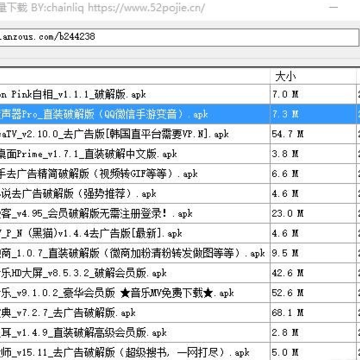Viewport: 360px width, 360px height.
Task: Click the 7.3 M size cell
Action: [313, 114]
